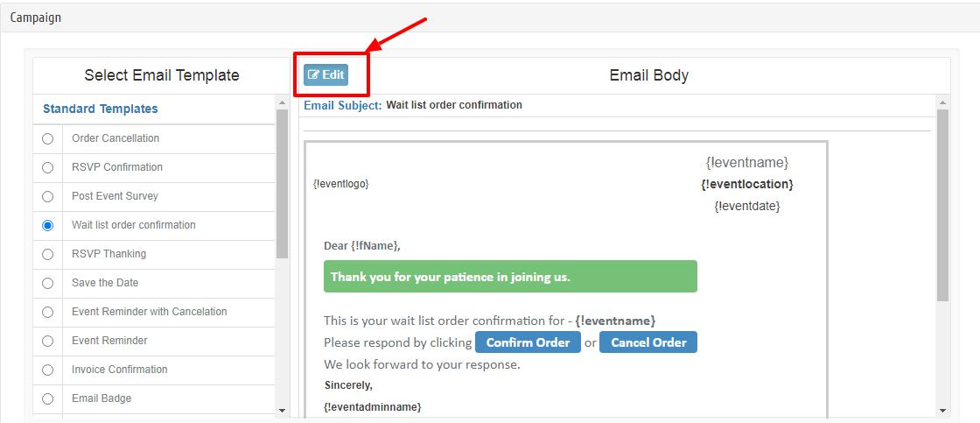Viewport: 980px width, 423px height.
Task: Choose the Post Event Survey radio
Action: click(x=47, y=196)
